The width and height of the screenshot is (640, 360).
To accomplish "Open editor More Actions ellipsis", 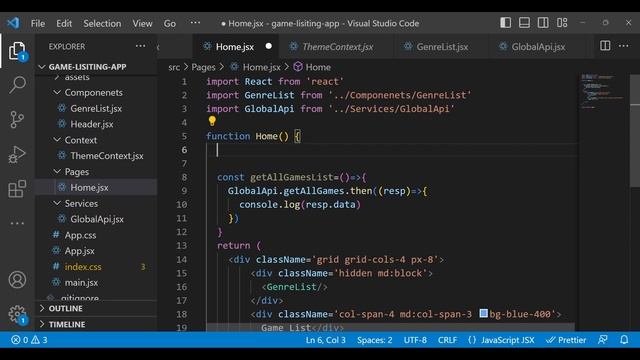I will [x=624, y=46].
